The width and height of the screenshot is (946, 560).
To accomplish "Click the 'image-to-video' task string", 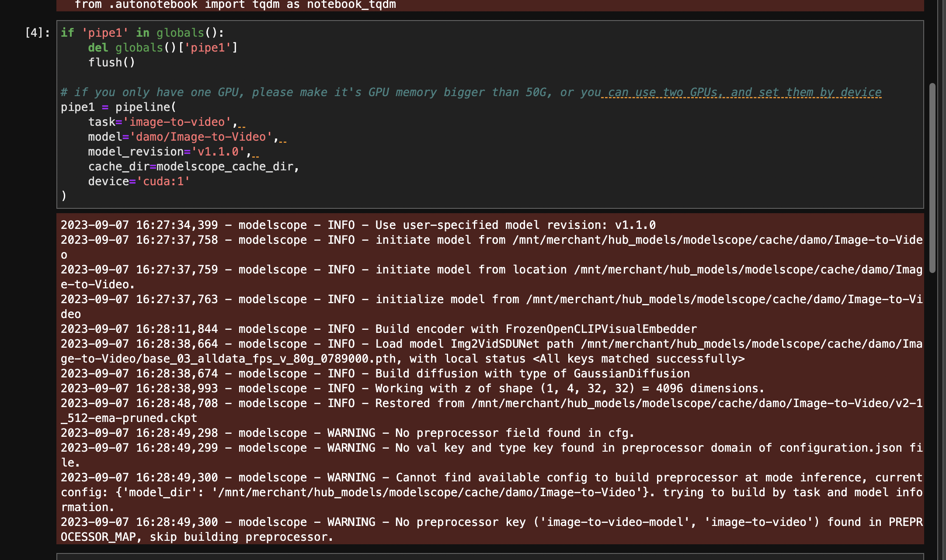I will (x=177, y=122).
